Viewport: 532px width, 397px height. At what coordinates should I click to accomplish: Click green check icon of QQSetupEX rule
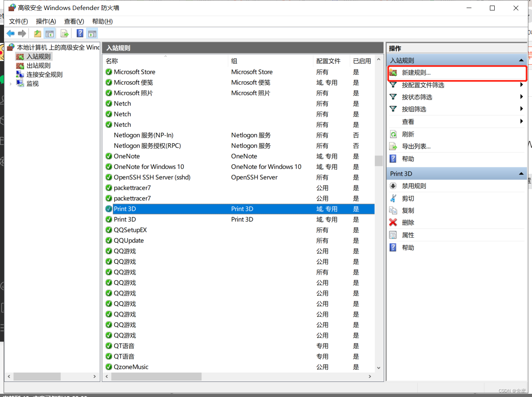point(109,230)
